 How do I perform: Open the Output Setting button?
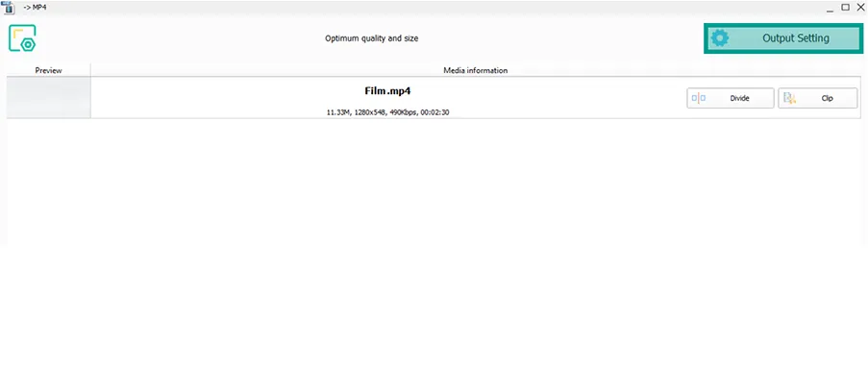pyautogui.click(x=782, y=38)
